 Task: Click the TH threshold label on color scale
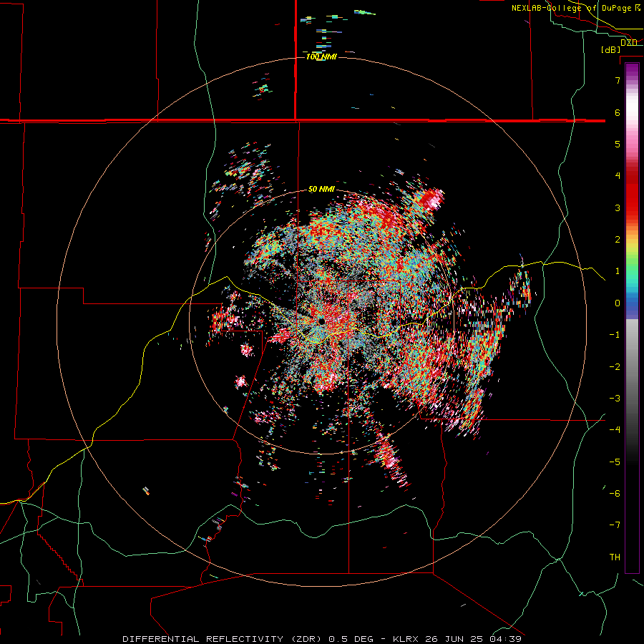[615, 557]
